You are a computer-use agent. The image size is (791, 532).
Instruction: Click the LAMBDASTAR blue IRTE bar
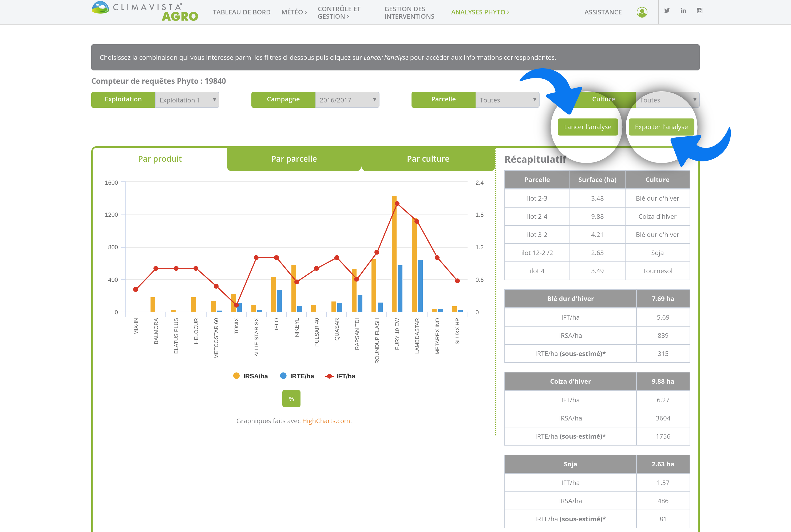[x=420, y=286]
